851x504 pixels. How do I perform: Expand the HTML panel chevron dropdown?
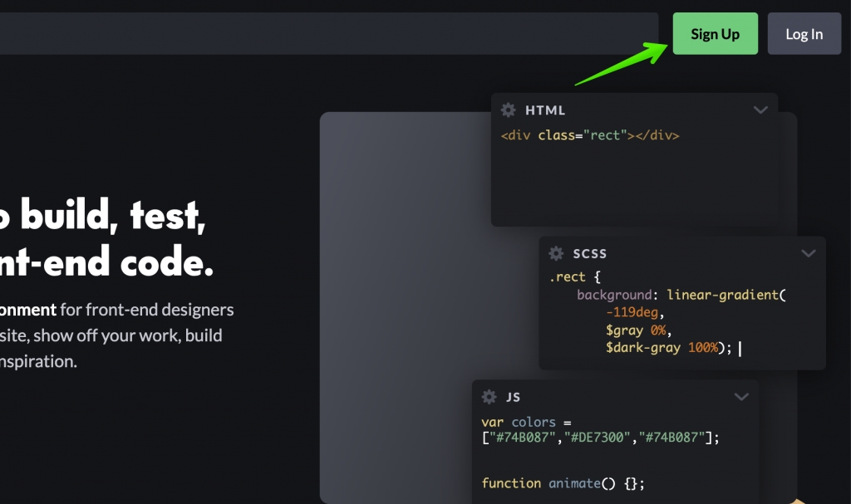(760, 110)
